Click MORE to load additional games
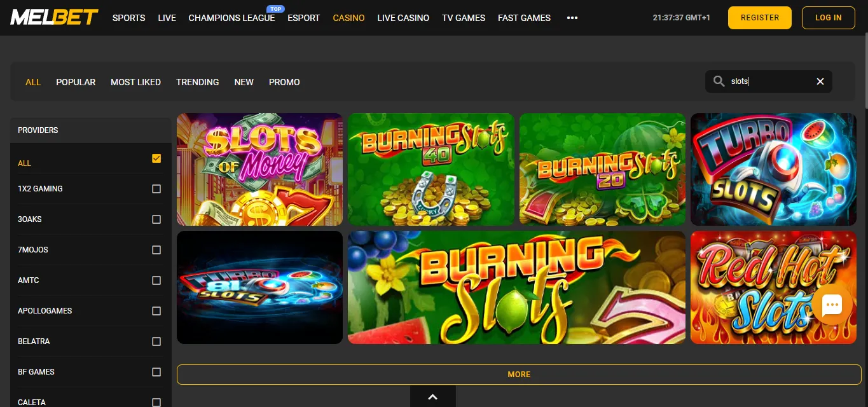 pos(518,374)
